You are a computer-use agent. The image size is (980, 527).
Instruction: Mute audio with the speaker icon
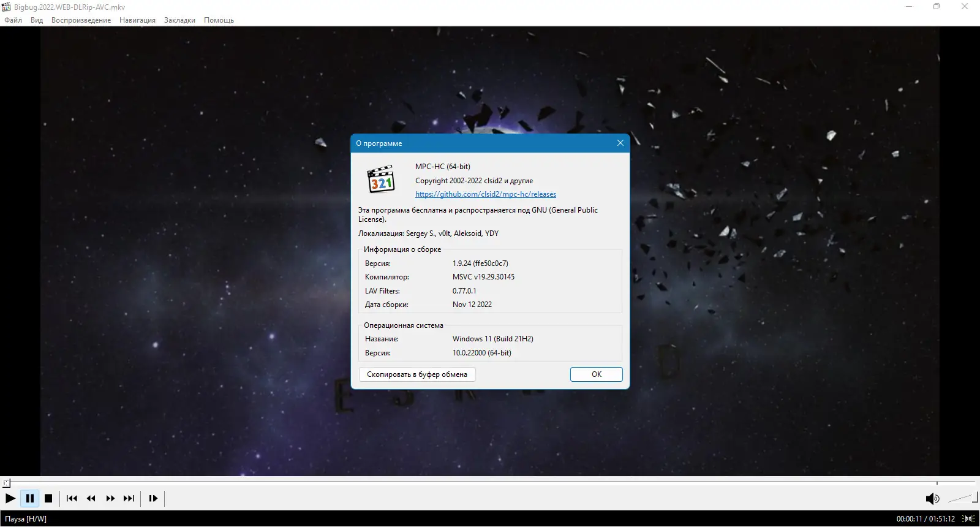[x=932, y=499]
